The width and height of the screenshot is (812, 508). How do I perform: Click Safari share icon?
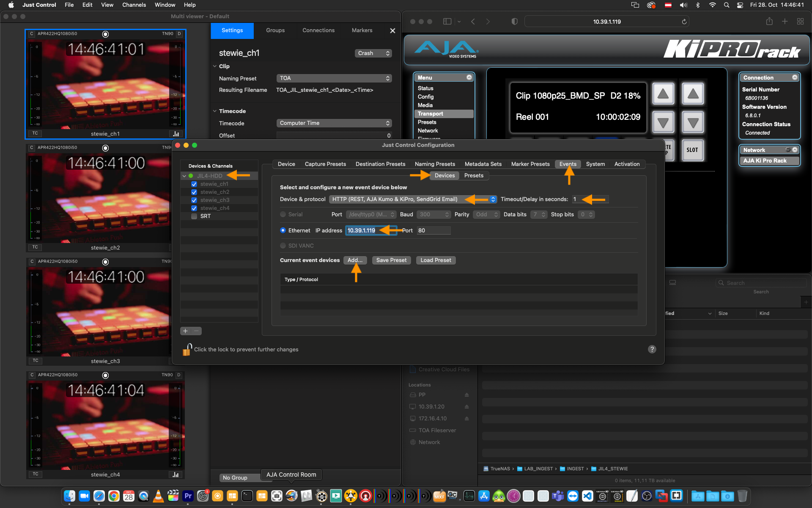click(x=769, y=22)
